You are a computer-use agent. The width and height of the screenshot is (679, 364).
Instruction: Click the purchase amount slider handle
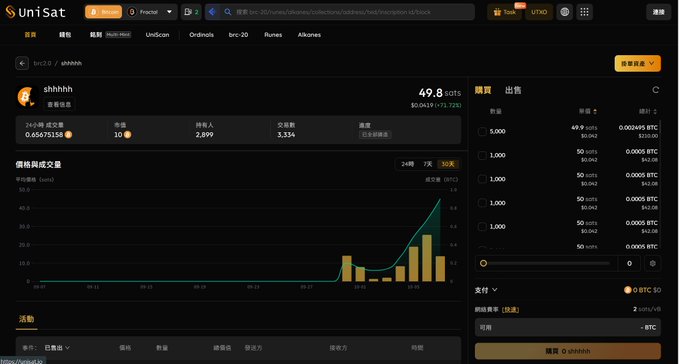tap(483, 263)
